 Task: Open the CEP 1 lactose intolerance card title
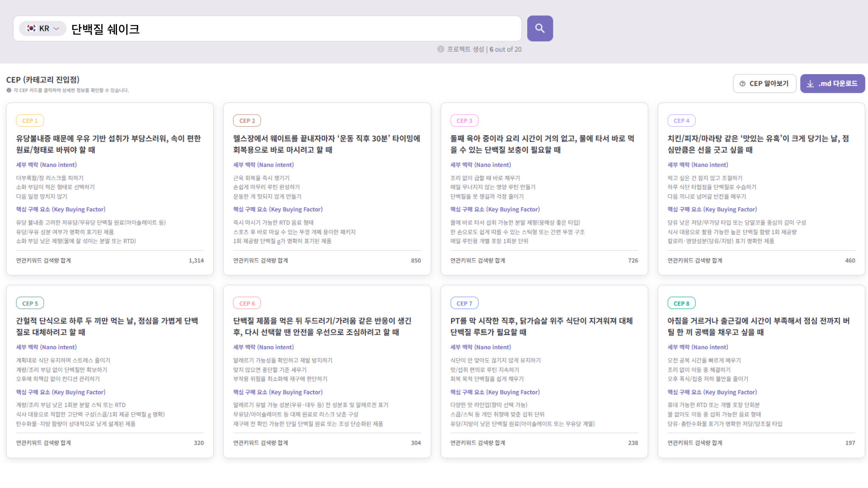point(108,144)
